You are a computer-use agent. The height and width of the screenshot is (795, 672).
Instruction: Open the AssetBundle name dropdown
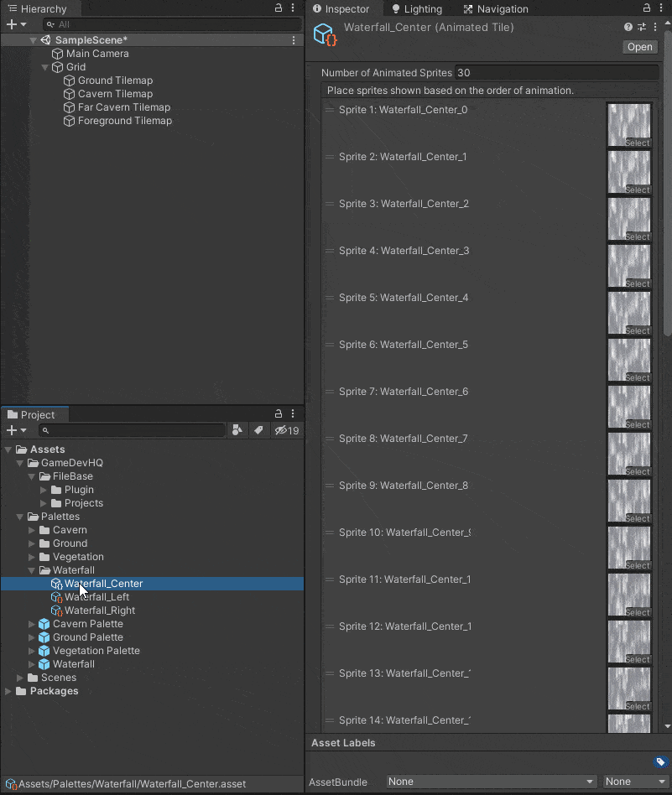tap(491, 782)
